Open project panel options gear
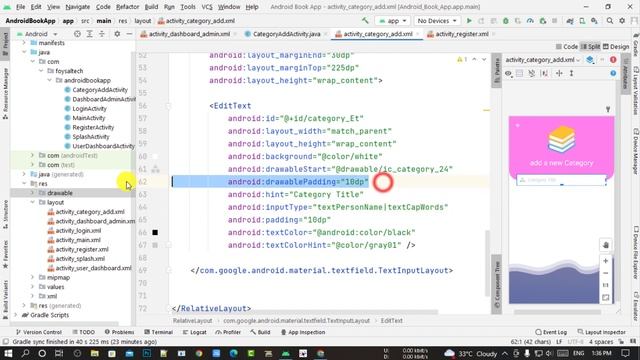This screenshot has height=360, width=640. click(117, 34)
